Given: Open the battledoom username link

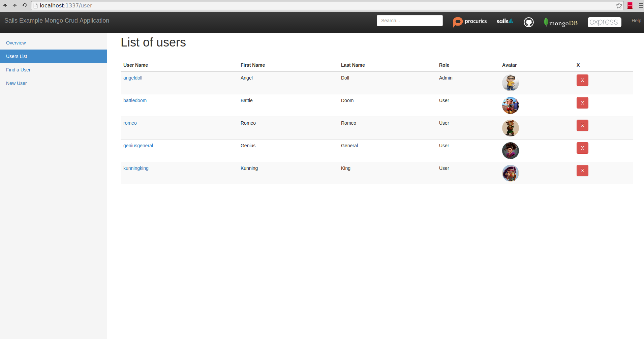Looking at the screenshot, I should [135, 100].
